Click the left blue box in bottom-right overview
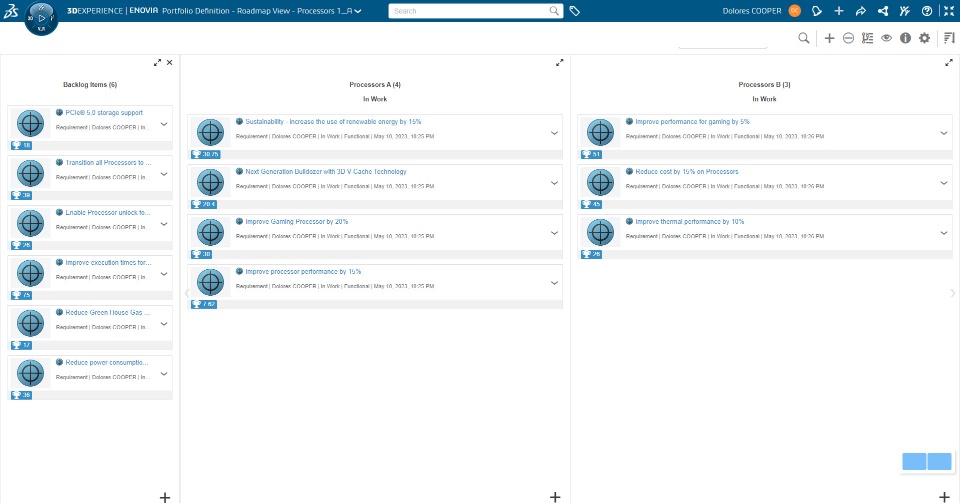Viewport: 960px width, 503px height. pyautogui.click(x=914, y=461)
